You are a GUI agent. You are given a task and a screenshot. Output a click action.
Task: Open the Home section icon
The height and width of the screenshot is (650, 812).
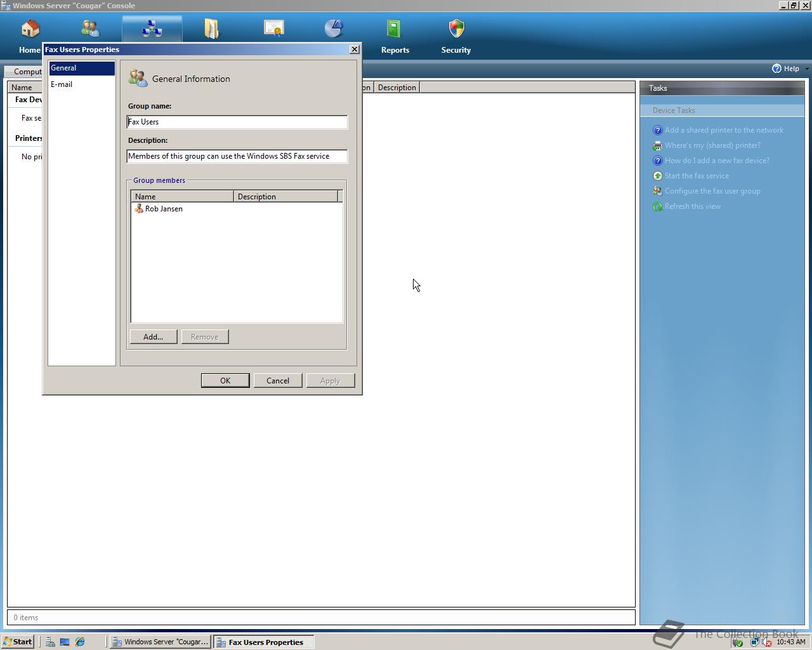[30, 29]
